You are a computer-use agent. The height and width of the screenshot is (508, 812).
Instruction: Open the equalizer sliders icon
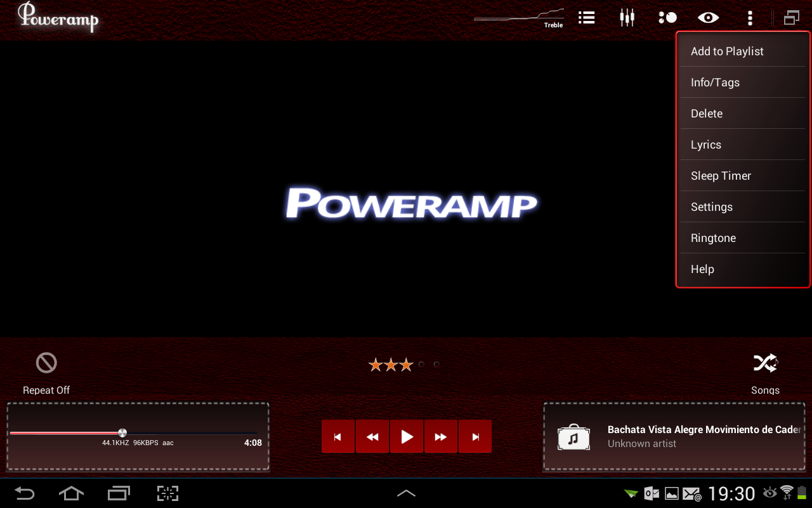coord(627,18)
